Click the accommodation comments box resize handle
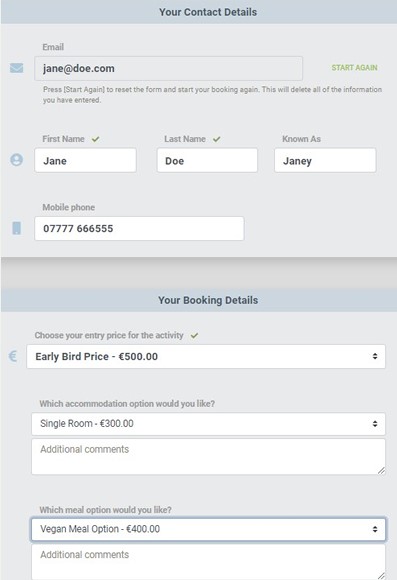 pos(381,471)
